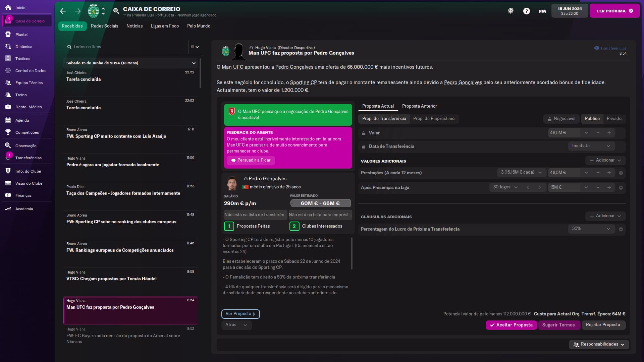
Task: Collapse Sábado 15 de Junho group
Action: click(194, 63)
